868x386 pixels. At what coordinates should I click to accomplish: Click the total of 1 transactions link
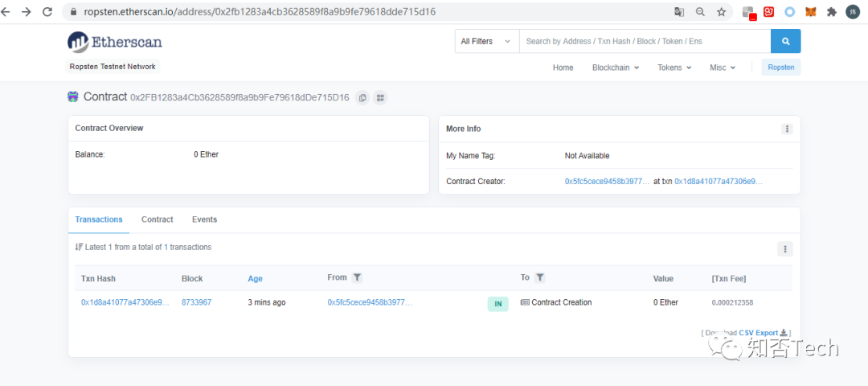click(166, 248)
